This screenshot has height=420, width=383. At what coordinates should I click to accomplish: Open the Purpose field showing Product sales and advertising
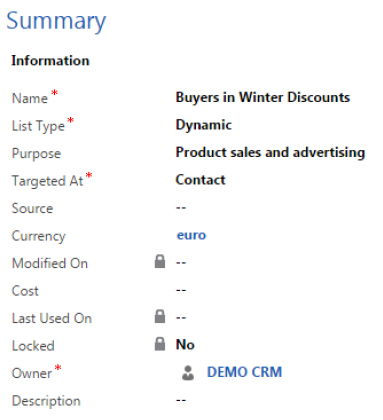(x=270, y=152)
